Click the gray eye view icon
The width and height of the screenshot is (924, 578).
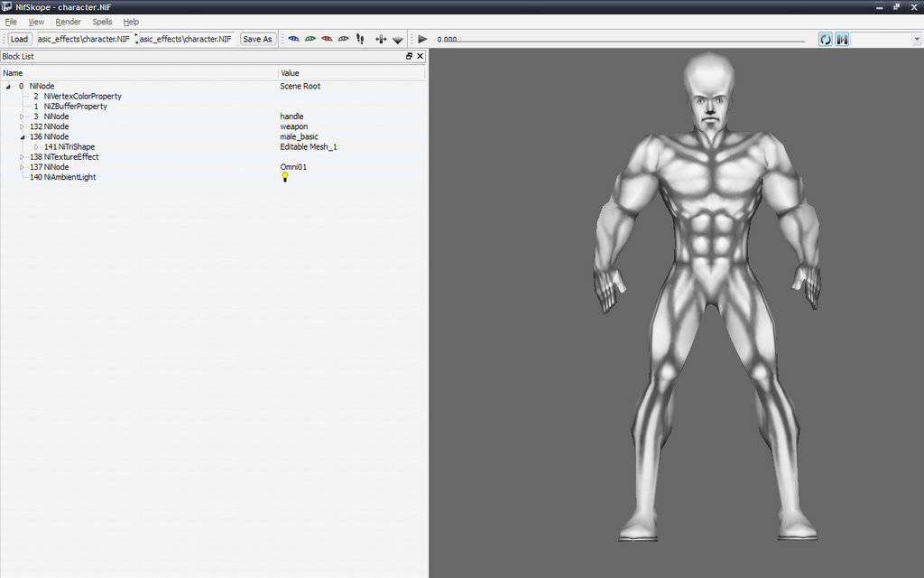(x=343, y=39)
